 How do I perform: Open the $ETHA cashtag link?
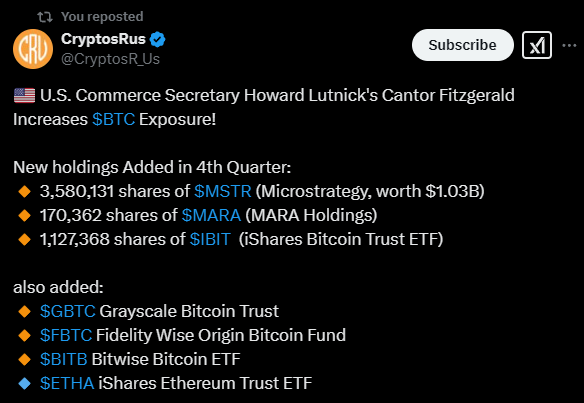point(67,383)
